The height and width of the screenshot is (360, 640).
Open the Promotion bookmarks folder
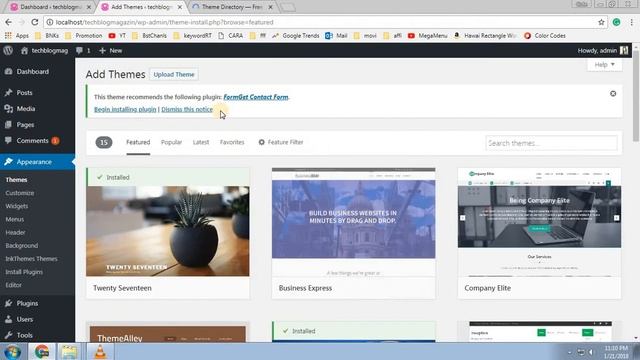[84, 36]
